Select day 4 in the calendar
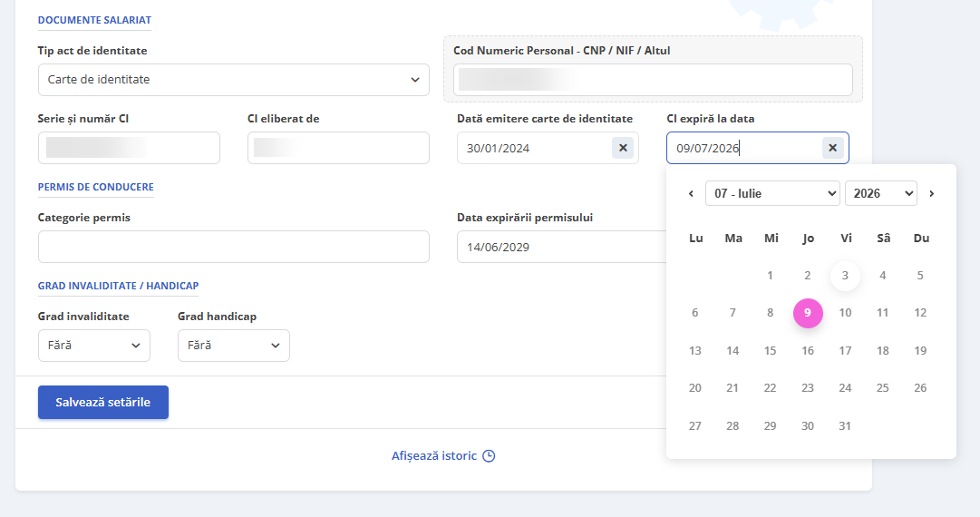The image size is (980, 517). click(x=882, y=276)
